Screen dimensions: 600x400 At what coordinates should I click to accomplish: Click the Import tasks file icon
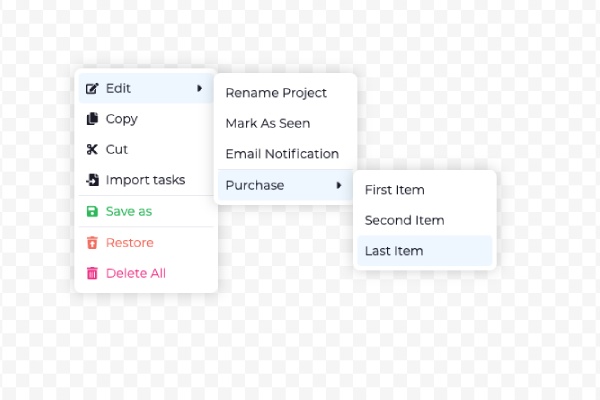pyautogui.click(x=93, y=180)
